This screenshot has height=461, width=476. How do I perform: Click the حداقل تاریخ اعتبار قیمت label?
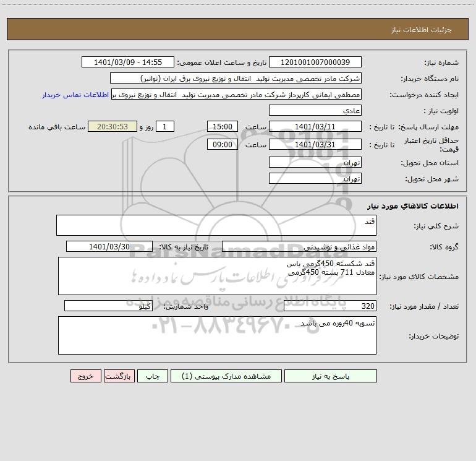click(x=431, y=145)
